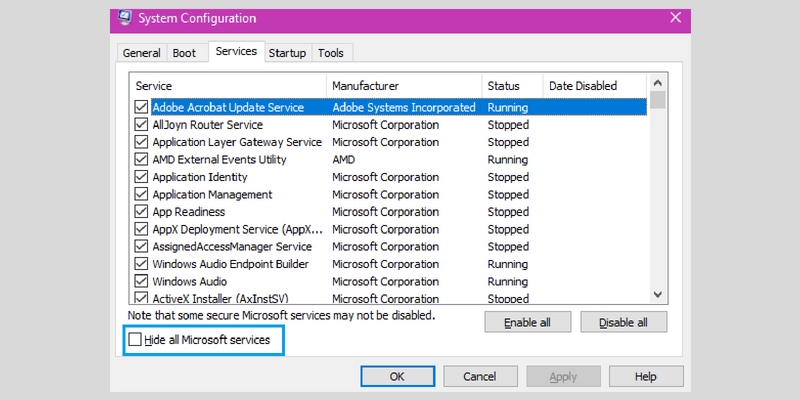800x400 pixels.
Task: Toggle the AllJoyn Router Service checkbox
Action: click(141, 124)
